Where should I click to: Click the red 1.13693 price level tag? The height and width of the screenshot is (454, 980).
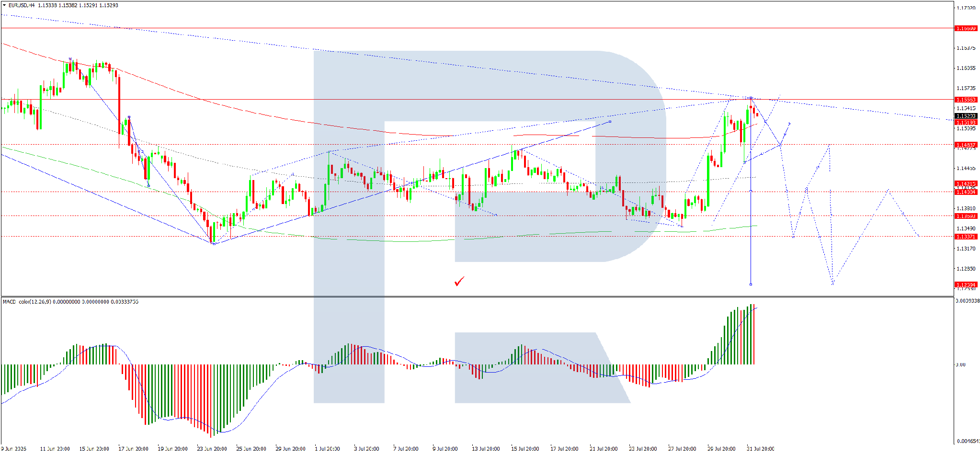click(966, 216)
